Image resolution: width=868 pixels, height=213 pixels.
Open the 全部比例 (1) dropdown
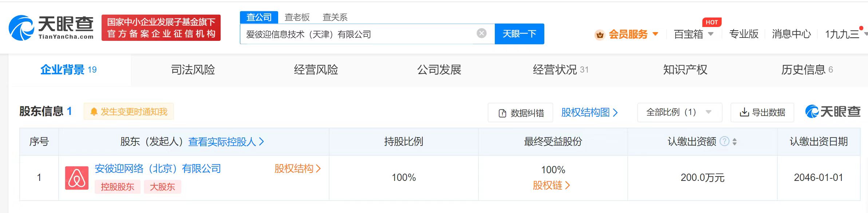point(679,112)
